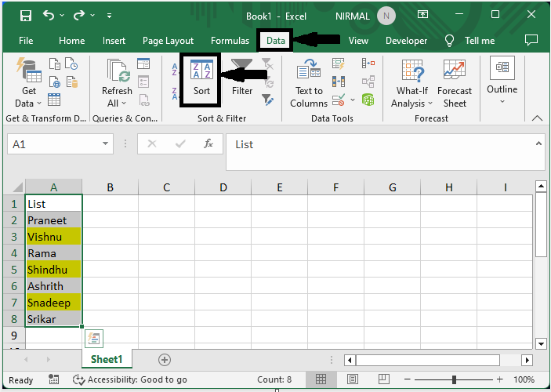
Task: Open the Get Data dropdown
Action: [x=28, y=83]
